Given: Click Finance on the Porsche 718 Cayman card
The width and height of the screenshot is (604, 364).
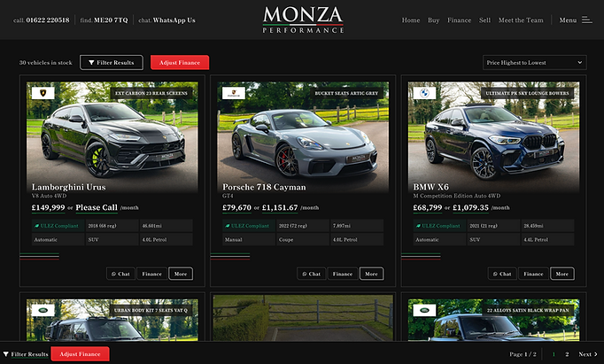Looking at the screenshot, I should click(343, 274).
